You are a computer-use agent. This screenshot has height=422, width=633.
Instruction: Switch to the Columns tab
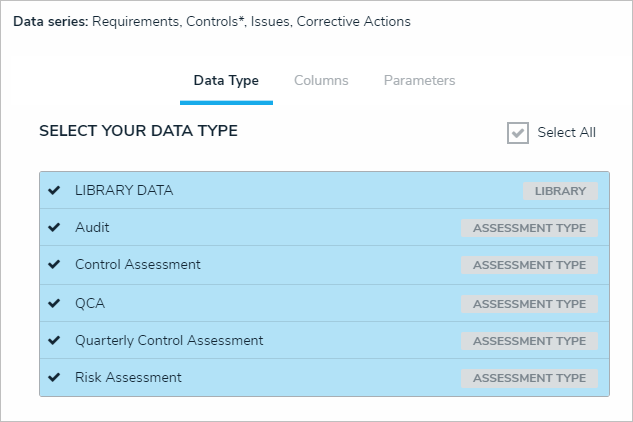[x=321, y=81]
